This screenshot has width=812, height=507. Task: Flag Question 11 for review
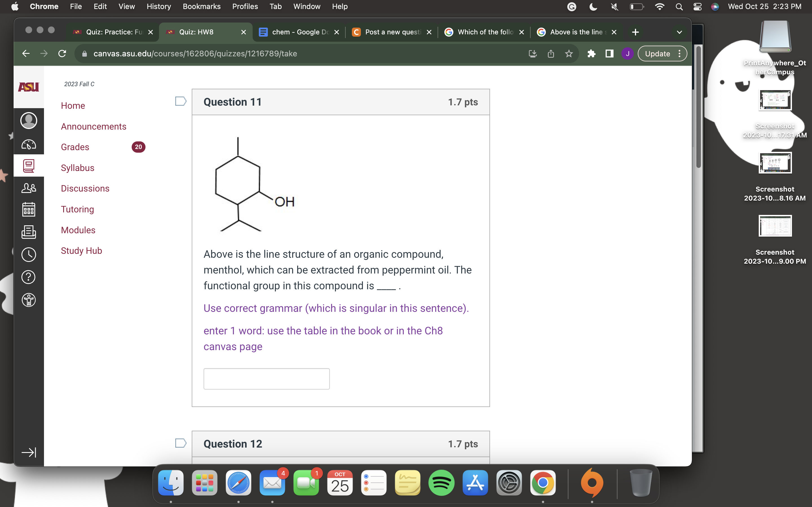(x=180, y=100)
